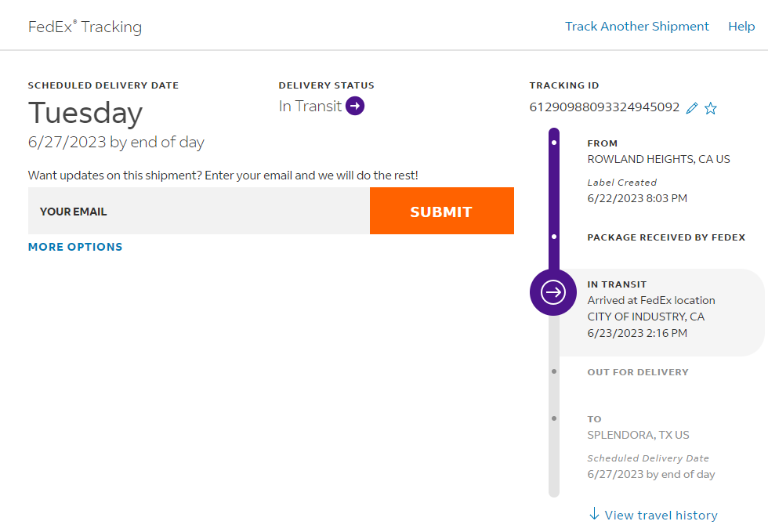Click the down arrow beside View travel history
This screenshot has width=768, height=532.
594,514
